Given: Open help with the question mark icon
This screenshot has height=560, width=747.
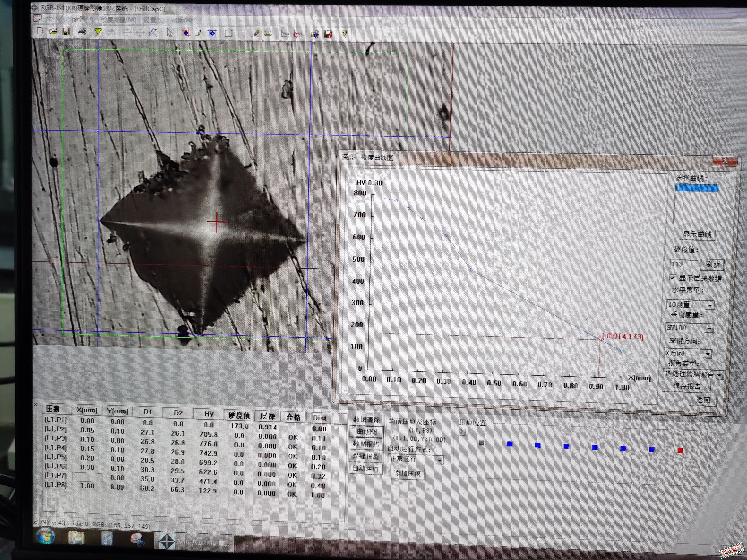Looking at the screenshot, I should [x=344, y=34].
